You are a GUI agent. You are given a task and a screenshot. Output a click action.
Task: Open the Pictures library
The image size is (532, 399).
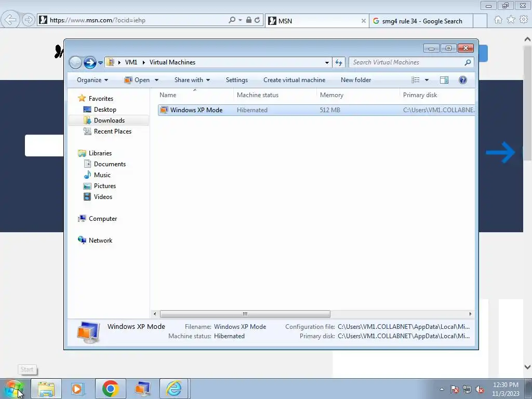pyautogui.click(x=104, y=186)
